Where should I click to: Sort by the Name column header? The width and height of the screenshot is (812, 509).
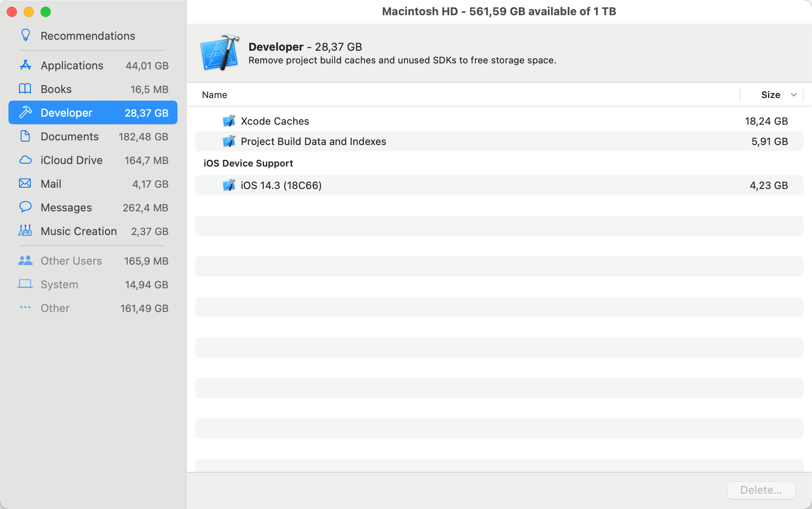pos(215,95)
